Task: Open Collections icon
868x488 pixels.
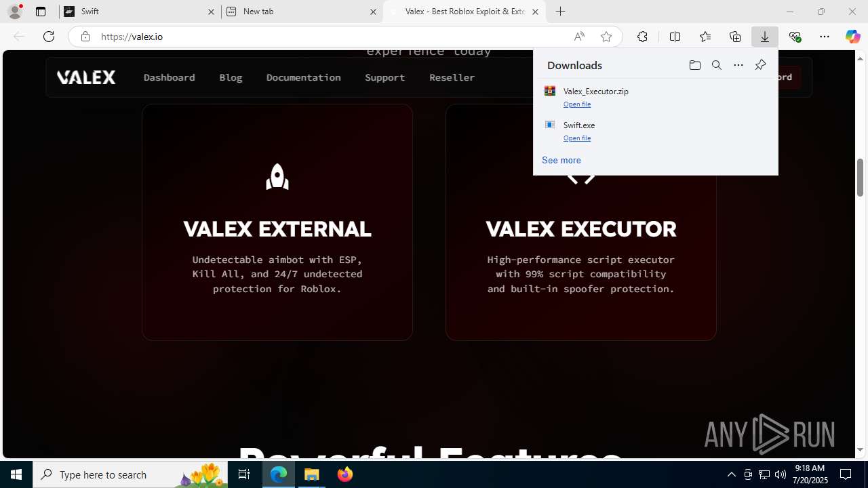Action: pyautogui.click(x=735, y=37)
